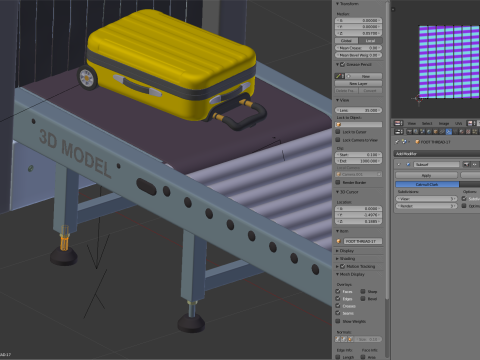The height and width of the screenshot is (360, 480).
Task: Uncheck the Edges overlay checkbox
Action: tap(338, 299)
